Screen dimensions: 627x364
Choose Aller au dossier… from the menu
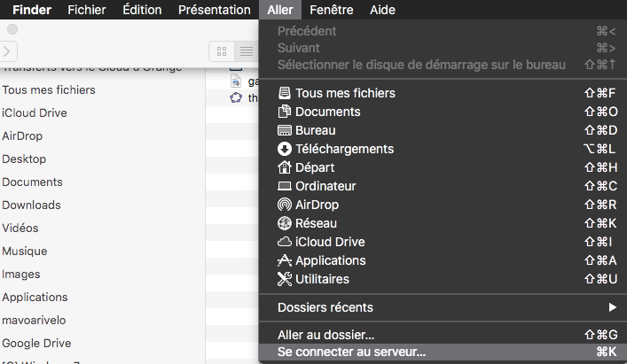pos(325,335)
